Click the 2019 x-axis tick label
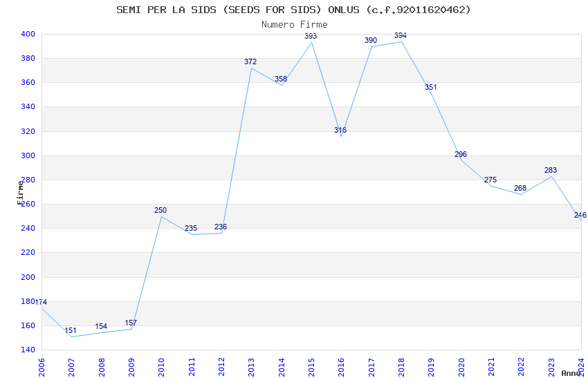 (x=432, y=367)
